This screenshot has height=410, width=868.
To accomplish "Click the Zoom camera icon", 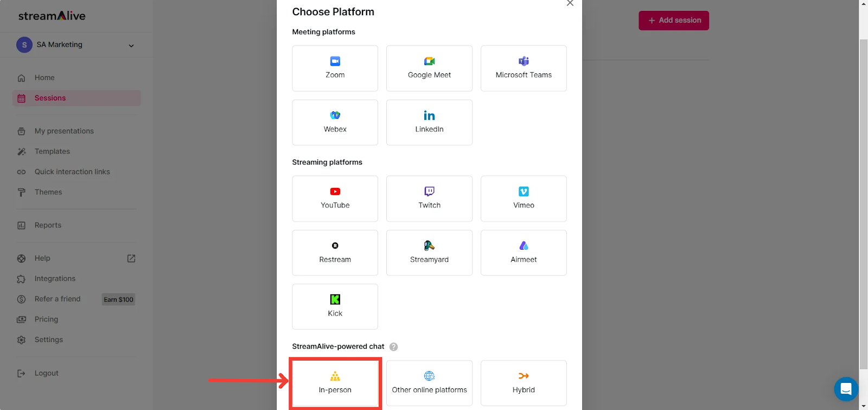I will (x=335, y=61).
